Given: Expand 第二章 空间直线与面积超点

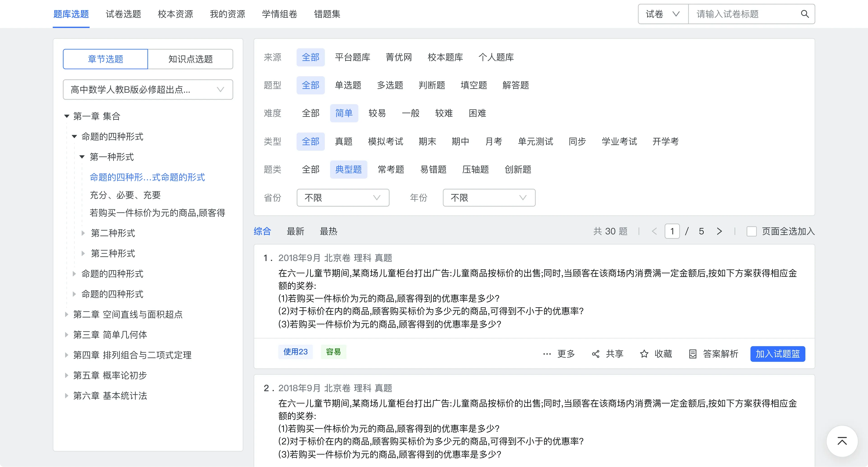Looking at the screenshot, I should click(66, 314).
